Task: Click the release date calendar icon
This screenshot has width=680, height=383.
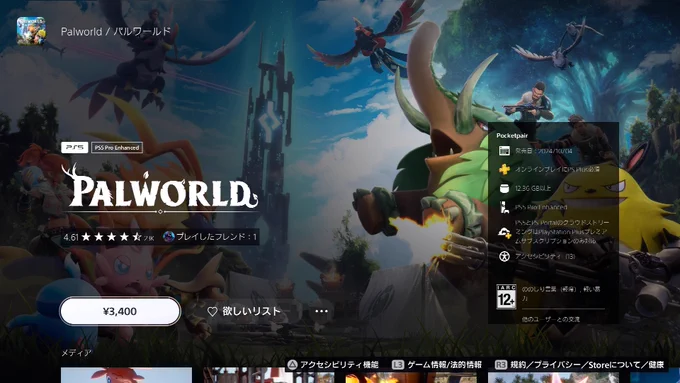Action: click(504, 151)
